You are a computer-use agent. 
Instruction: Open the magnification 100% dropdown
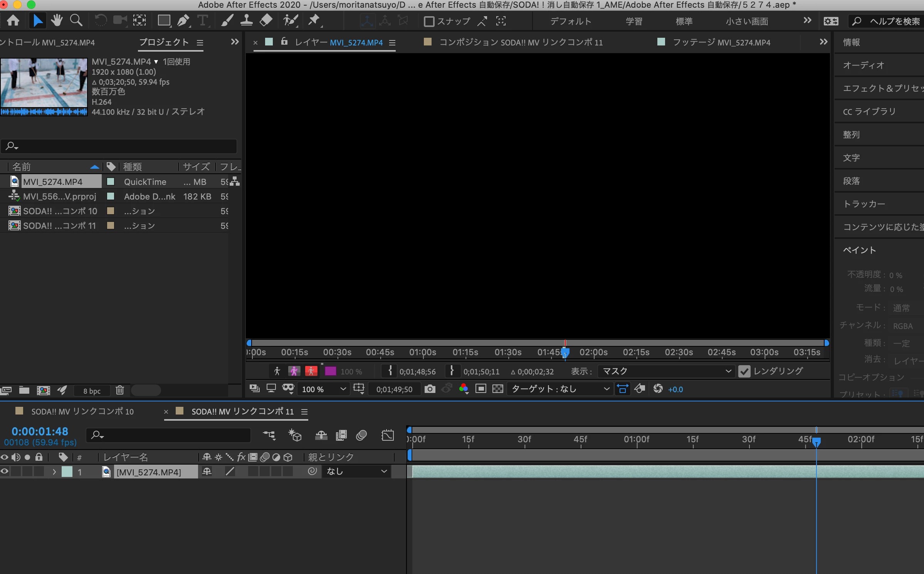click(324, 389)
